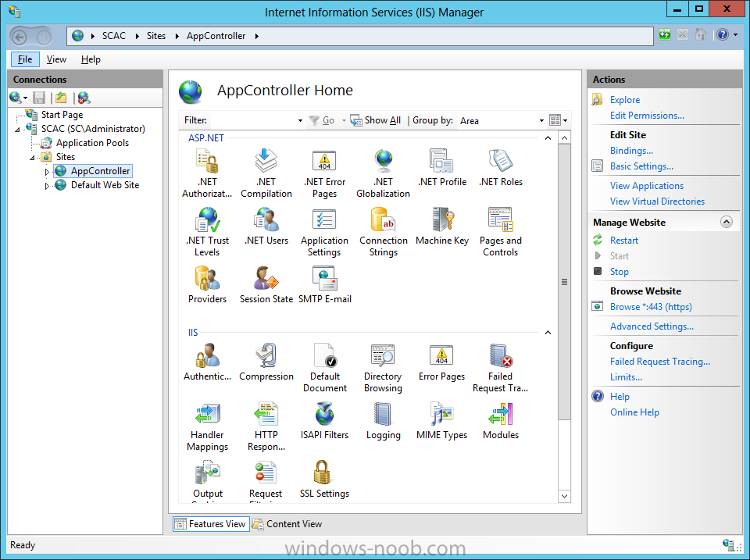Select Application Pools in the tree
750x560 pixels.
[92, 143]
